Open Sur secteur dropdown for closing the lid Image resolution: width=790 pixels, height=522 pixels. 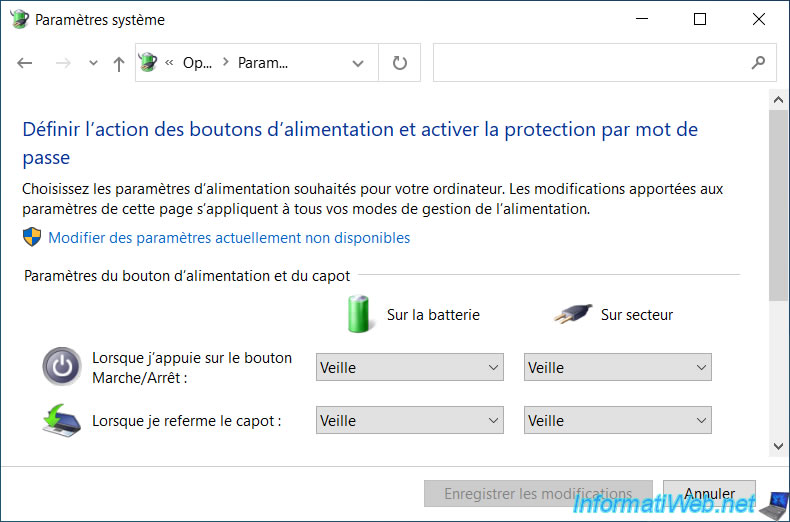pyautogui.click(x=618, y=420)
